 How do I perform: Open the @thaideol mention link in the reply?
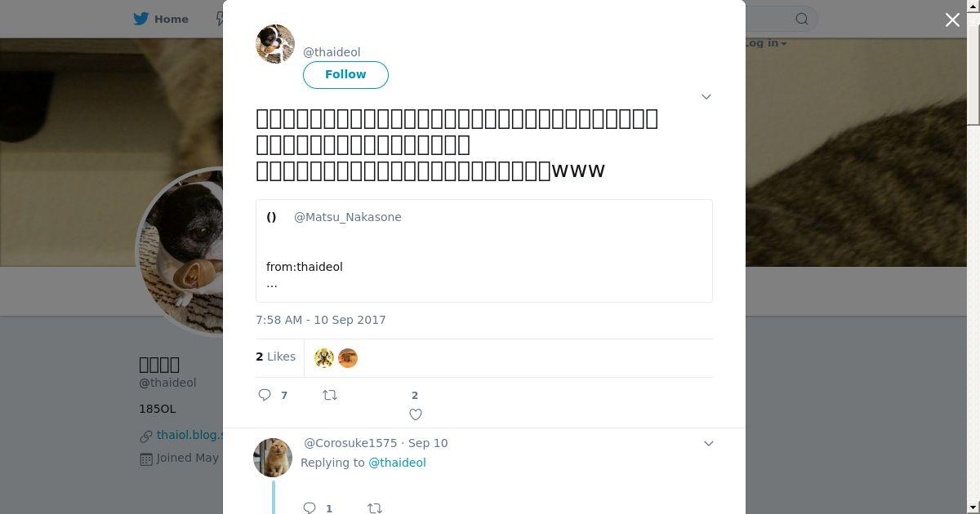[x=397, y=463]
